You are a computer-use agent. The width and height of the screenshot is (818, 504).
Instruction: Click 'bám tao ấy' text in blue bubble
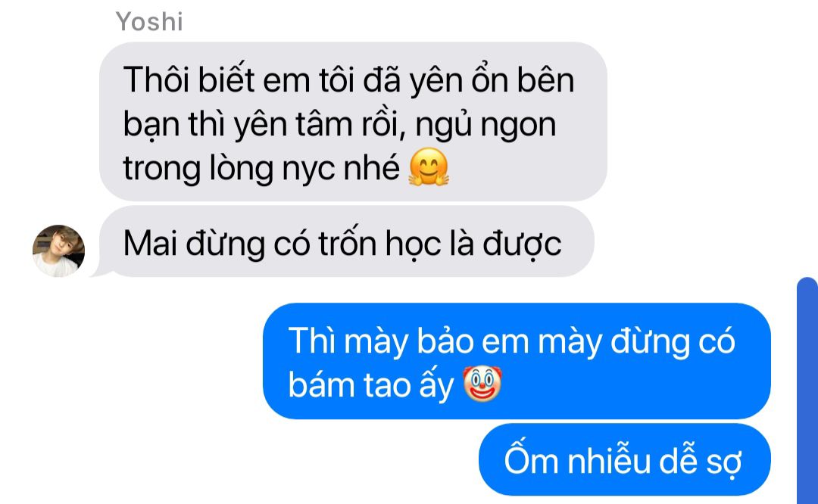click(x=371, y=385)
